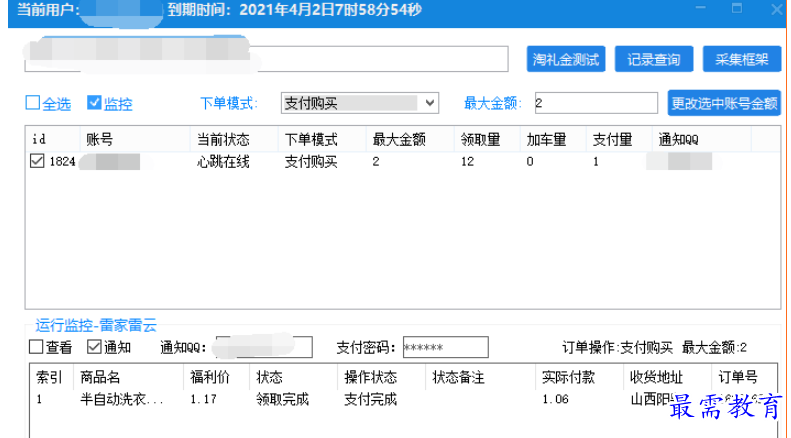
Task: Click the 账号 column header
Action: [135, 139]
